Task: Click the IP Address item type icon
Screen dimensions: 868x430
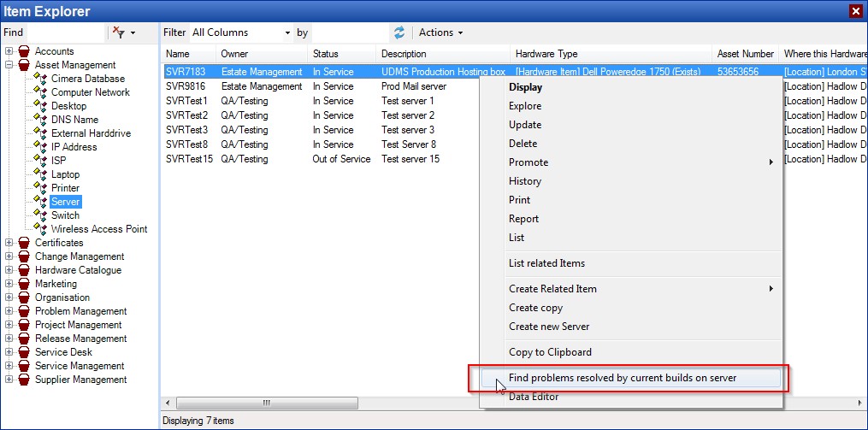Action: tap(40, 147)
